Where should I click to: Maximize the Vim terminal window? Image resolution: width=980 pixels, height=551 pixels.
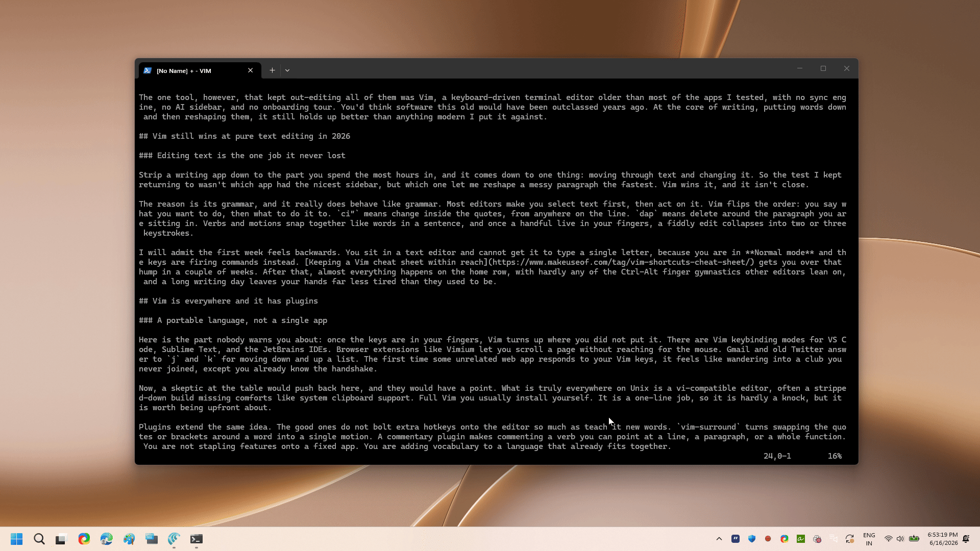tap(823, 68)
